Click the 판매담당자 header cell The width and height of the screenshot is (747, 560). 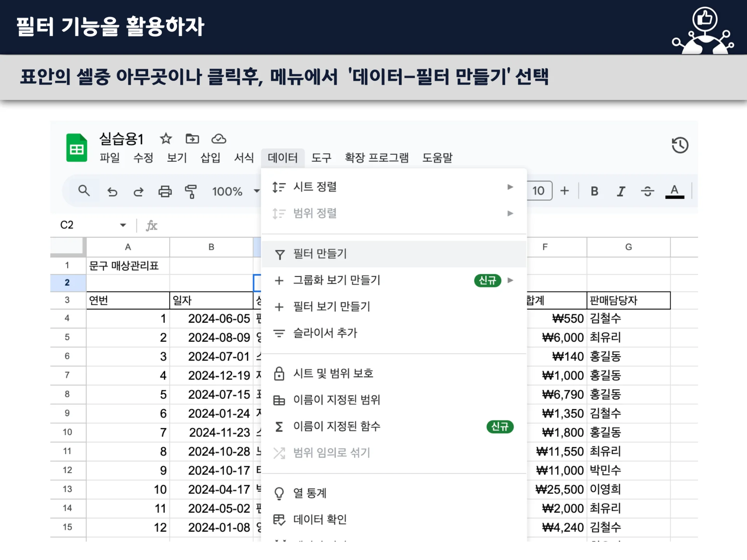(x=629, y=300)
